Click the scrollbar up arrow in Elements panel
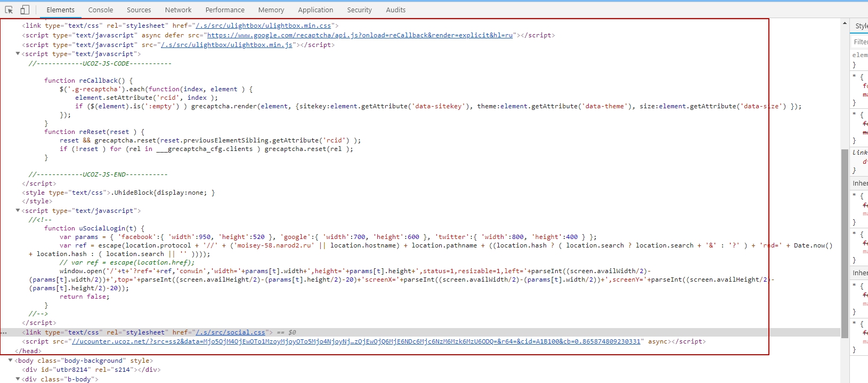The width and height of the screenshot is (868, 383). tap(845, 23)
